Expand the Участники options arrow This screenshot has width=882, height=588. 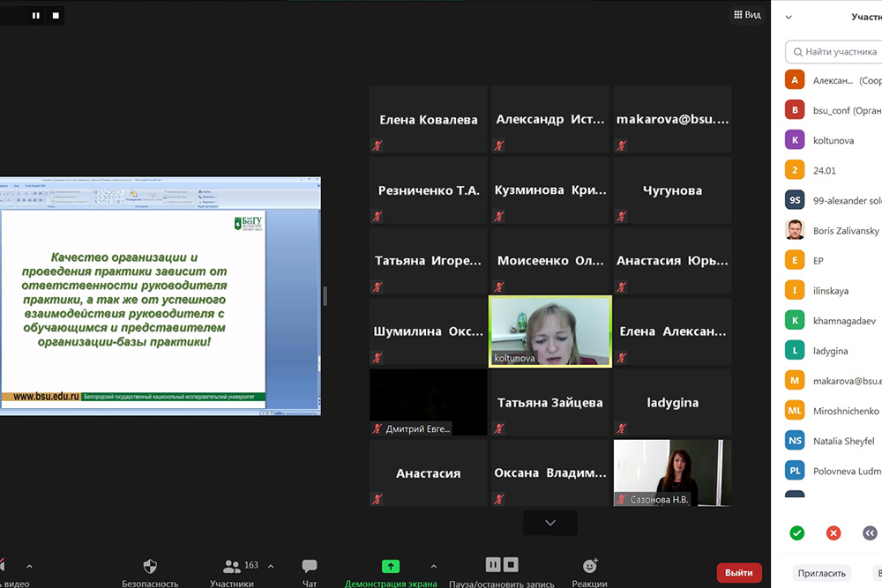point(271,566)
